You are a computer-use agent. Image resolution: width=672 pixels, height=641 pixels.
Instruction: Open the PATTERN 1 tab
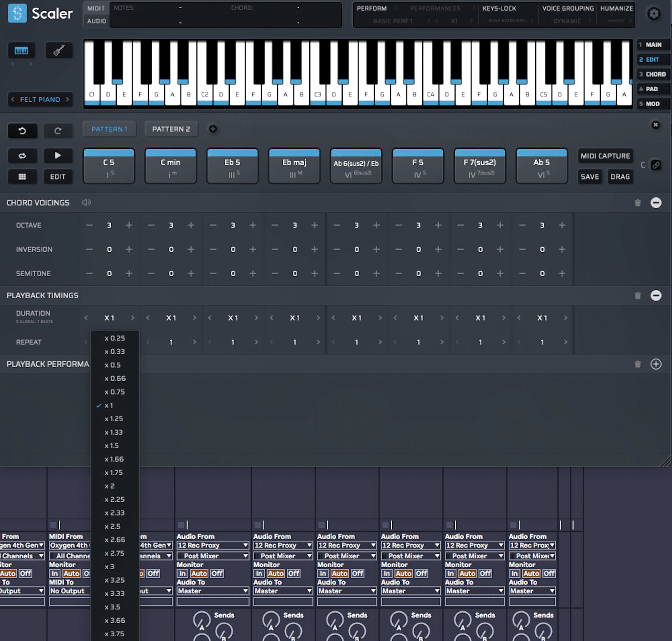click(x=109, y=129)
